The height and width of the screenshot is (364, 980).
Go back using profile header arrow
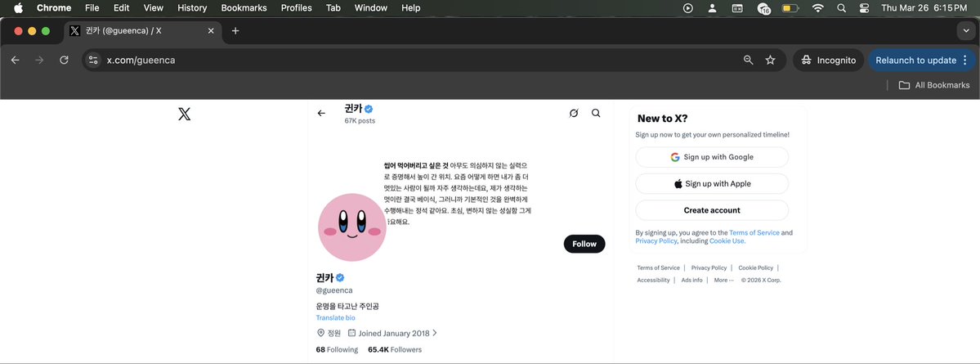321,113
